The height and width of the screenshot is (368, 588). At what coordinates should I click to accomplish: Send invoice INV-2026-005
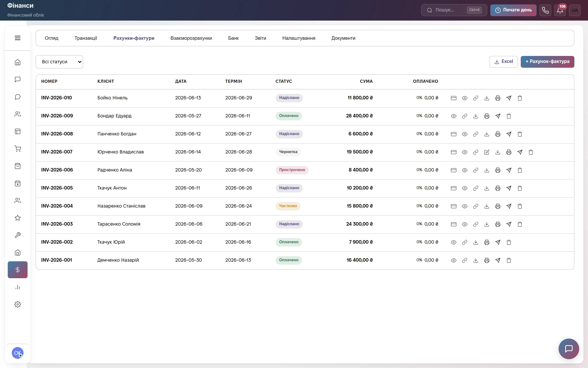(509, 188)
